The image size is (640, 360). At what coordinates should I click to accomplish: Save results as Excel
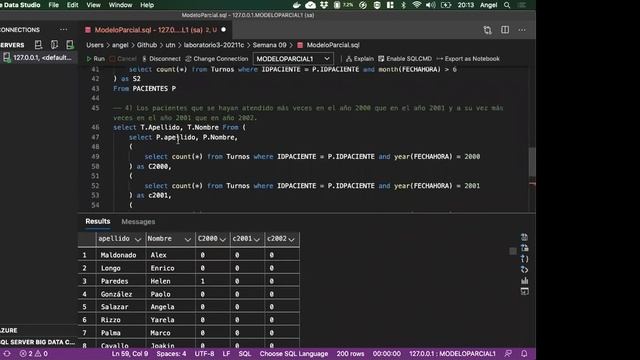click(524, 248)
